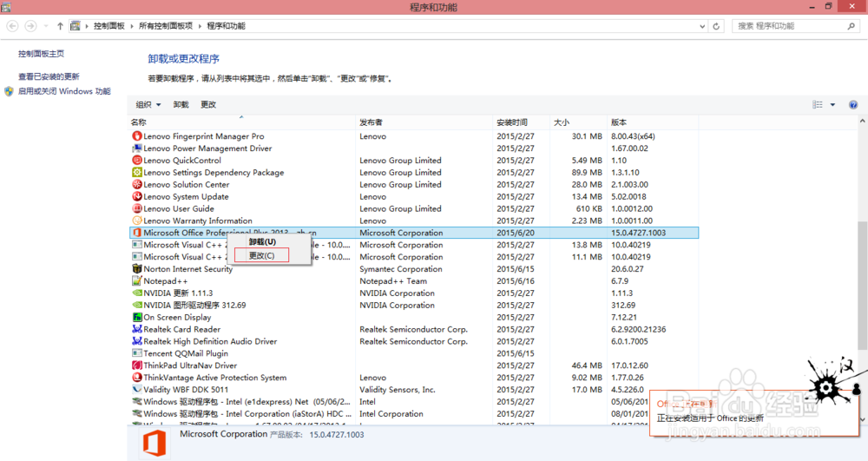Image resolution: width=868 pixels, height=461 pixels.
Task: Select the Windows 驱动程序包 Intel Corporation (iaStorA) row
Action: 414,414
